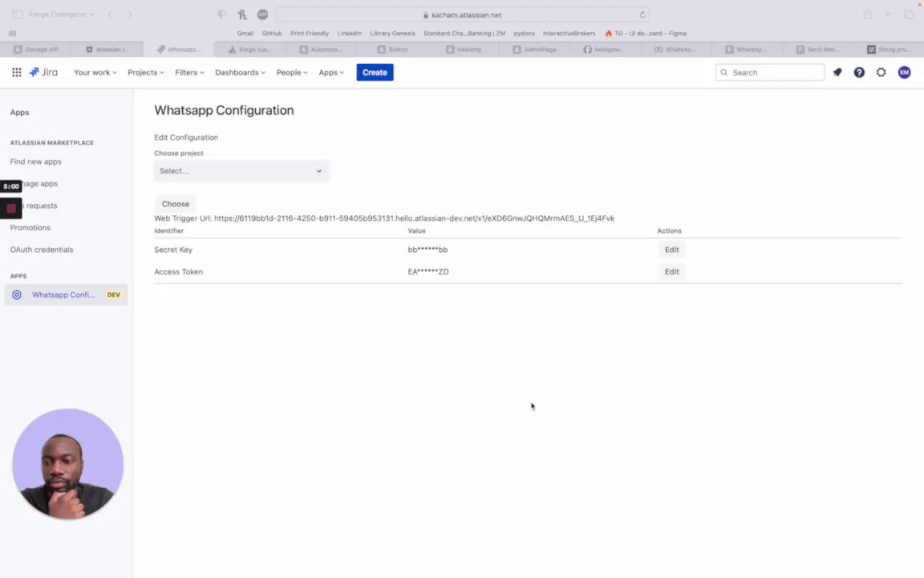Viewport: 924px width, 578px height.
Task: Switch to the String.pro... tab
Action: [889, 50]
